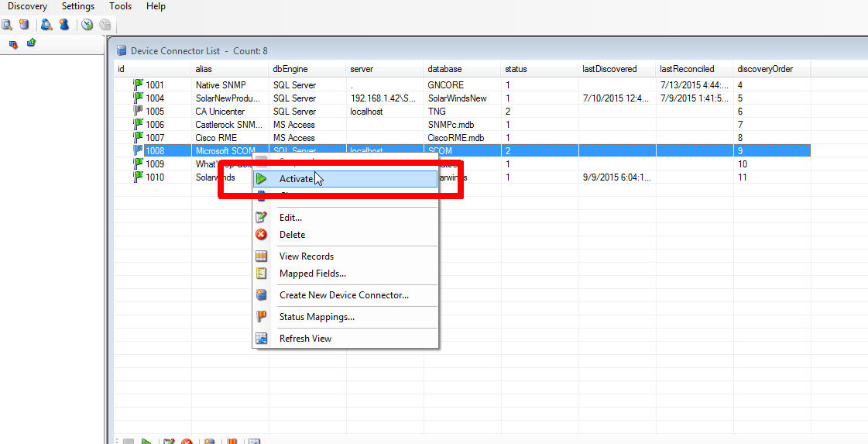868x444 pixels.
Task: Open the Discovery menu
Action: pos(27,6)
